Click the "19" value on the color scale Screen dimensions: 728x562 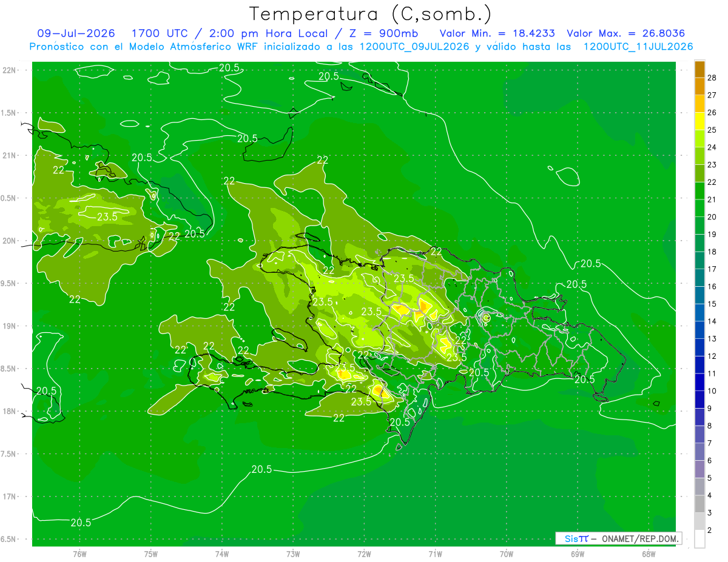pyautogui.click(x=712, y=234)
